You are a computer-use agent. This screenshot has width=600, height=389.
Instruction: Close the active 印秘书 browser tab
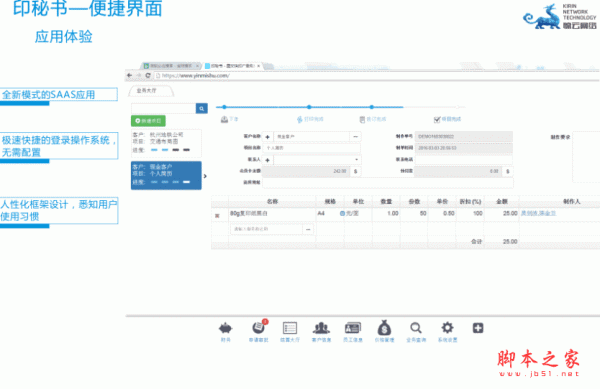pos(259,66)
